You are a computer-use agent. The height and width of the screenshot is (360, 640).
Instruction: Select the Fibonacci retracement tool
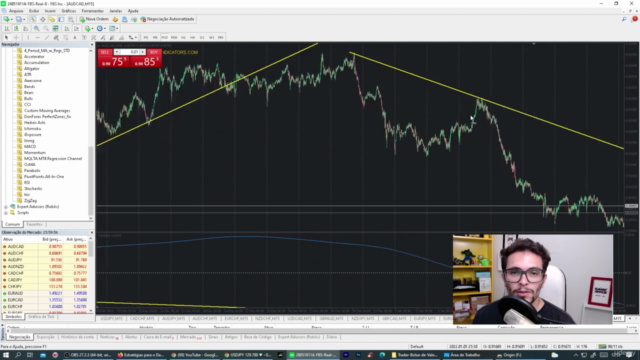[65, 37]
